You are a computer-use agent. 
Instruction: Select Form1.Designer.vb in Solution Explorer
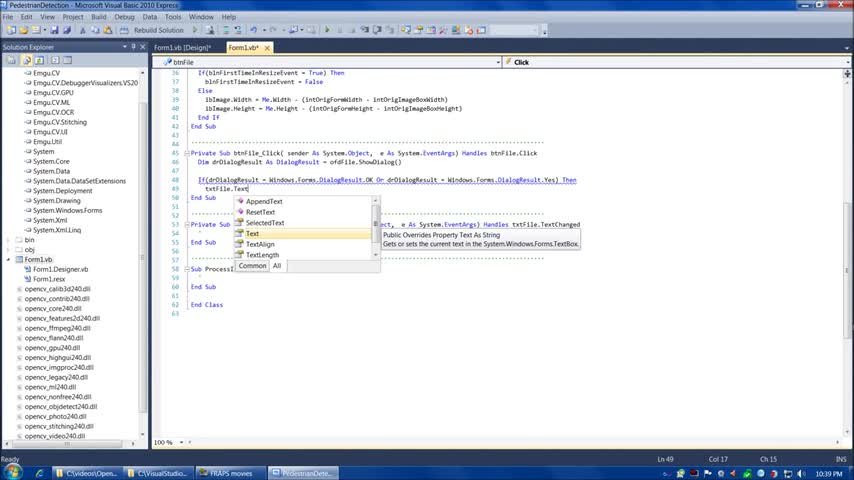(60, 269)
